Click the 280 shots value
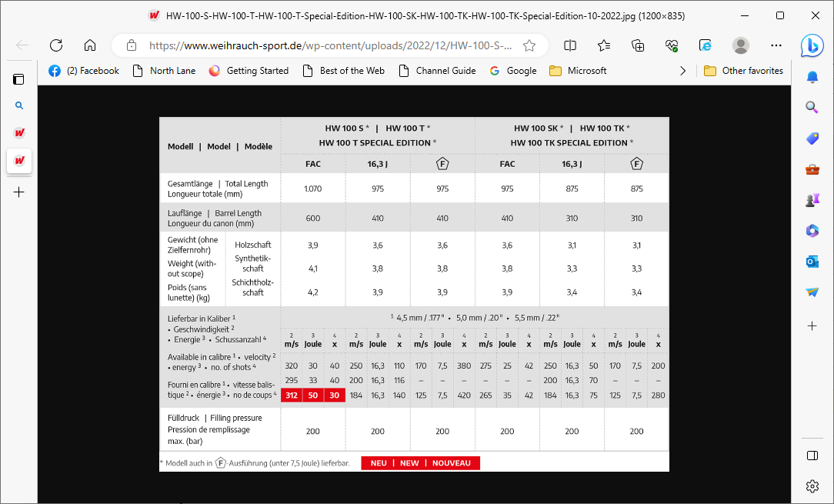This screenshot has width=834, height=504. click(x=658, y=395)
